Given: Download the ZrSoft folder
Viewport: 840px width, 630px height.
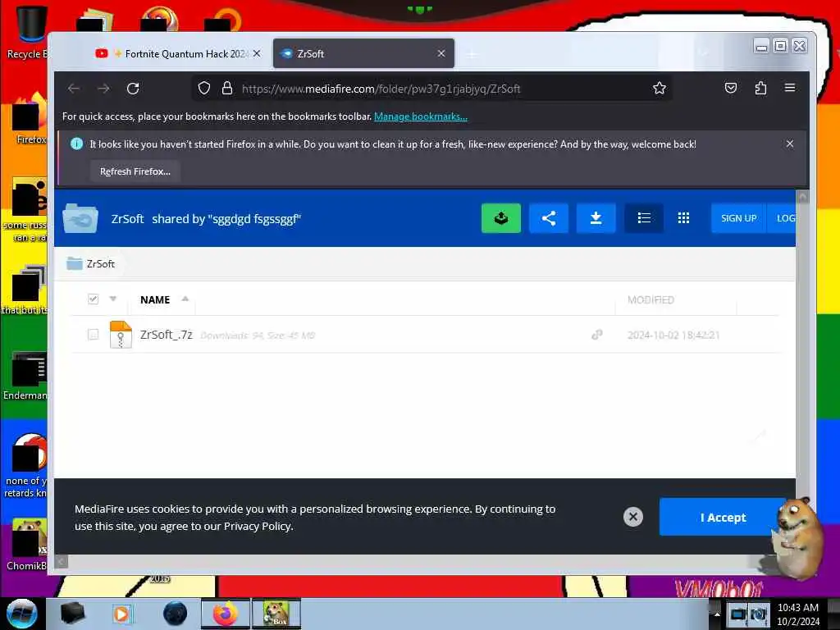Looking at the screenshot, I should tap(596, 218).
